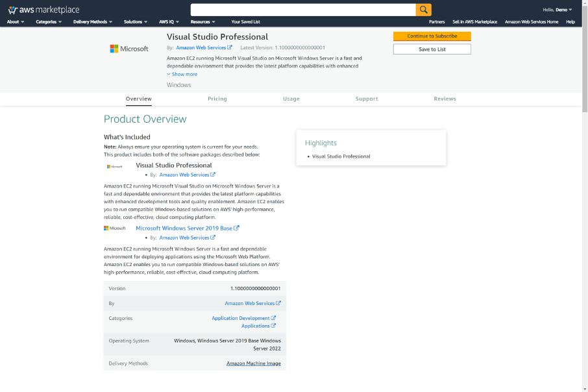Open the Delivery Methods dropdown
Screen dimensions: 588x392
point(92,21)
